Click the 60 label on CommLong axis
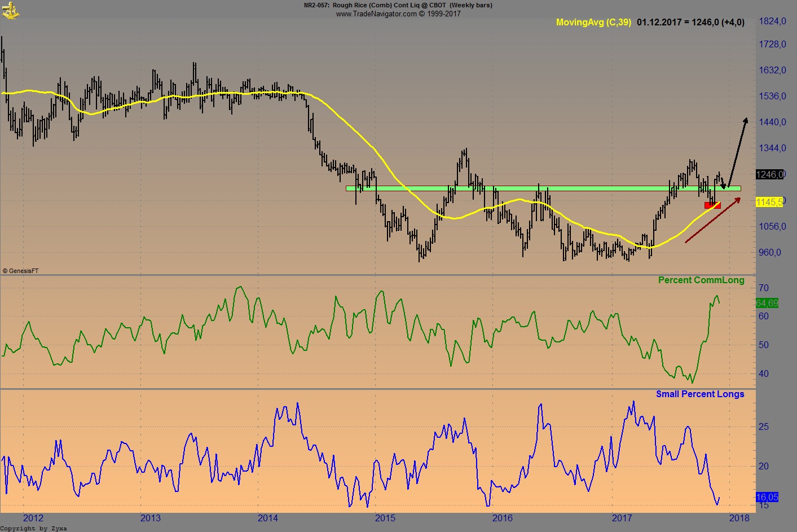 pos(764,316)
